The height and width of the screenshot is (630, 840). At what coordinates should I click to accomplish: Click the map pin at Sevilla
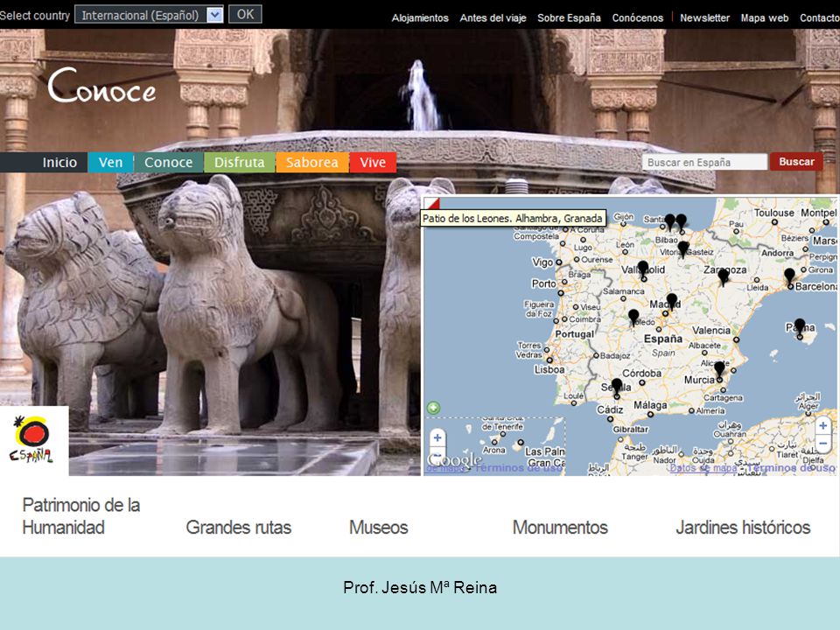tap(617, 386)
